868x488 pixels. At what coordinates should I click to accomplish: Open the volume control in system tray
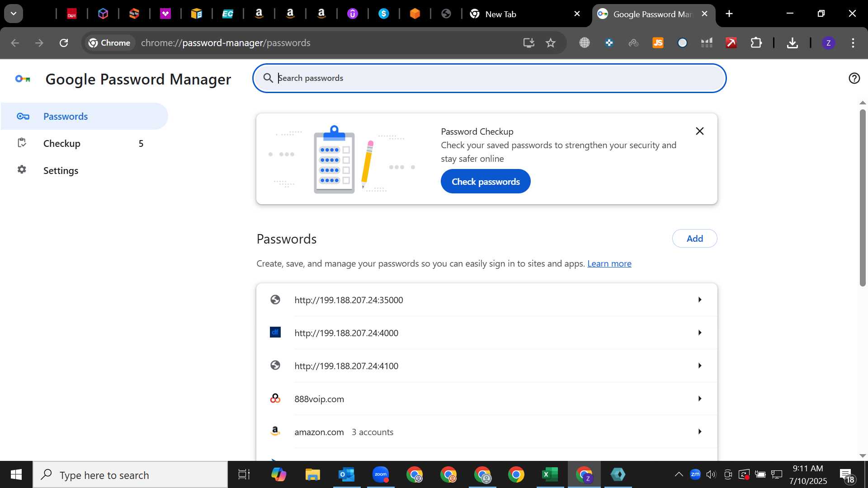click(711, 474)
